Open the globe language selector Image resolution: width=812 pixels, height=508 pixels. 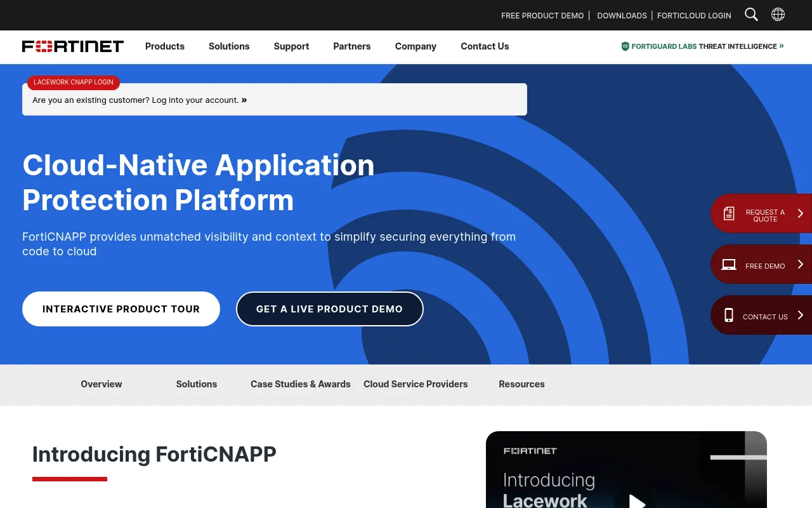click(x=778, y=15)
